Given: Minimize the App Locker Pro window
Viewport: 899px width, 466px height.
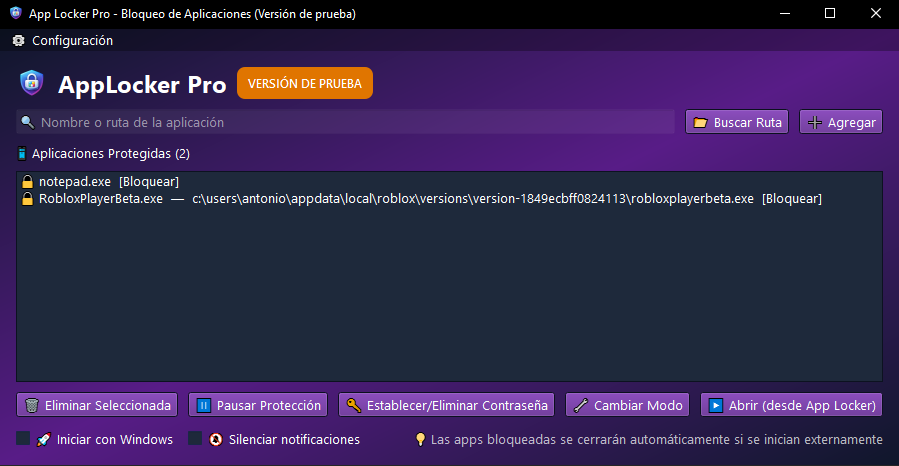Looking at the screenshot, I should click(785, 13).
